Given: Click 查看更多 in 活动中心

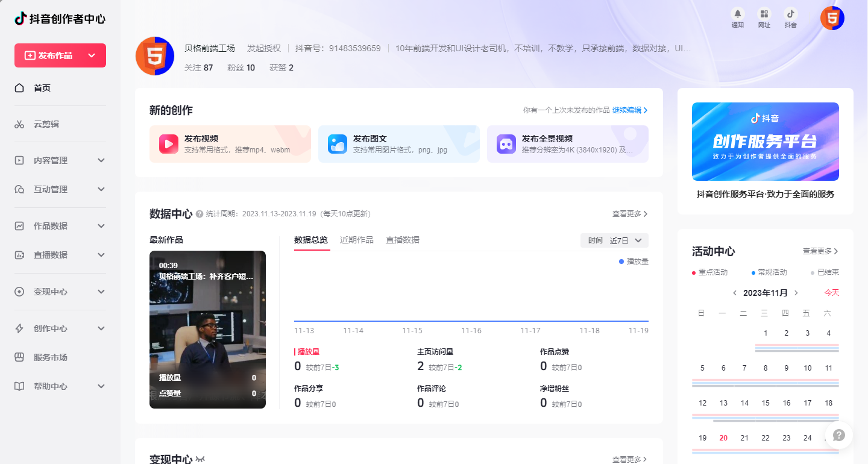Looking at the screenshot, I should click(x=820, y=251).
